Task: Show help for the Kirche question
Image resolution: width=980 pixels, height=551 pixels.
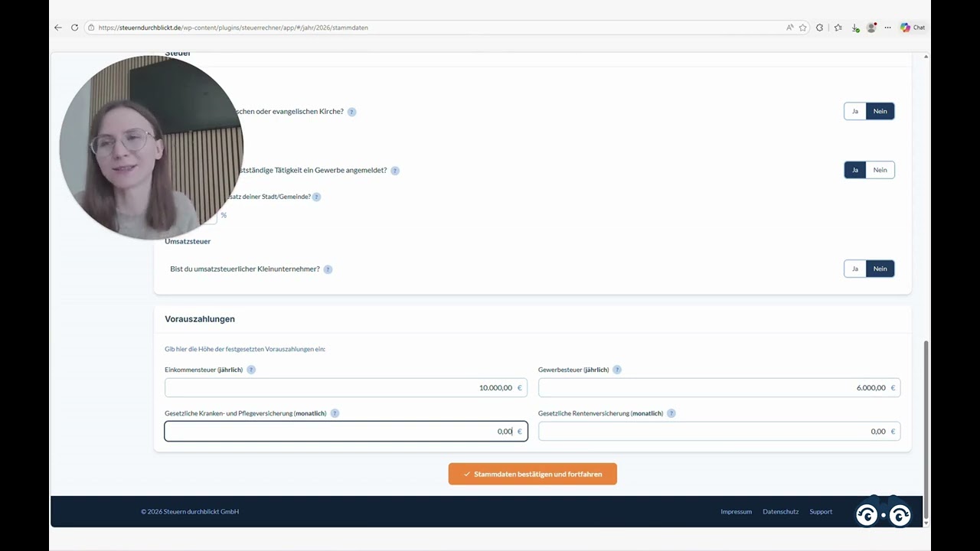Action: [x=351, y=112]
